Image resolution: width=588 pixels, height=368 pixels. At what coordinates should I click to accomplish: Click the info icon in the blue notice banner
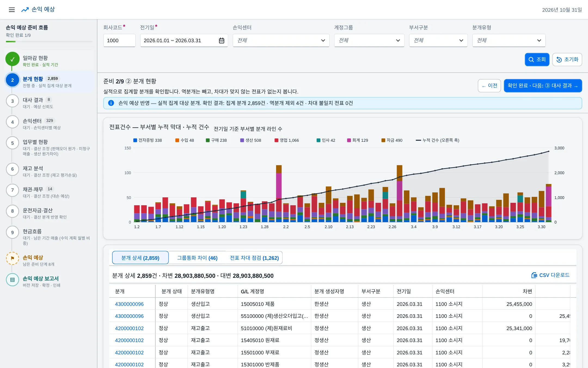(111, 103)
